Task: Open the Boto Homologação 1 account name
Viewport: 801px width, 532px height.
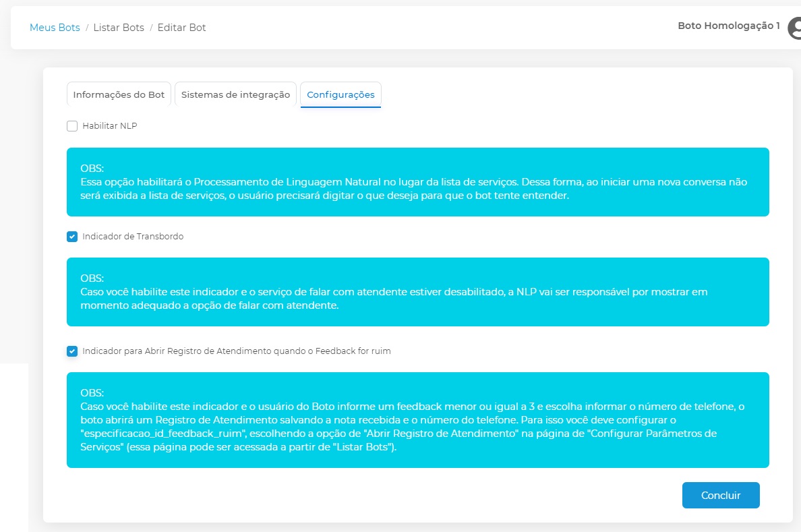Action: (x=728, y=26)
